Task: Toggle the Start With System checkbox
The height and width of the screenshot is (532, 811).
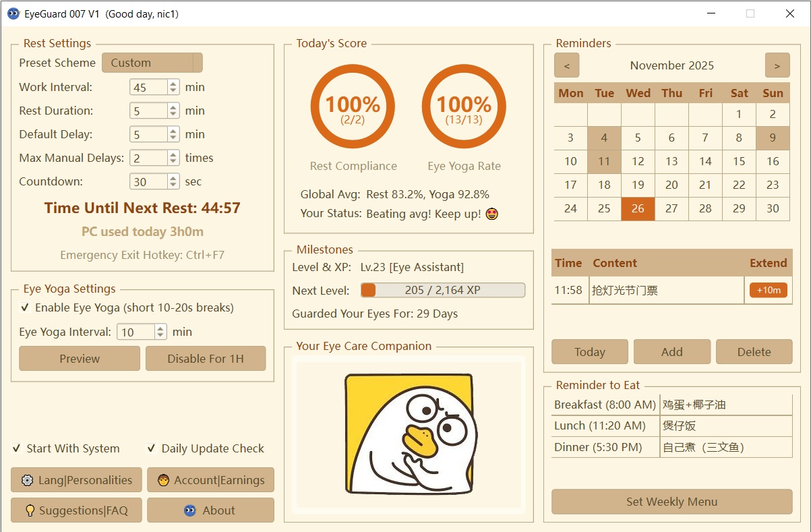Action: coord(16,448)
